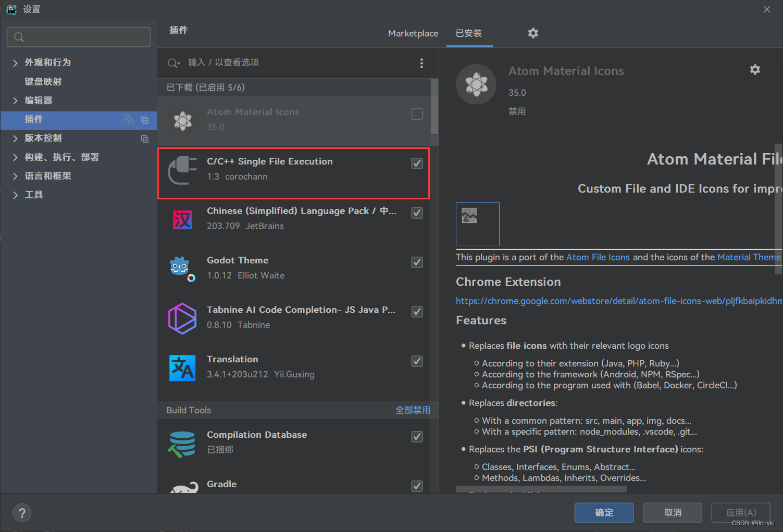Click the 确定 button
This screenshot has height=532, width=783.
[x=604, y=513]
